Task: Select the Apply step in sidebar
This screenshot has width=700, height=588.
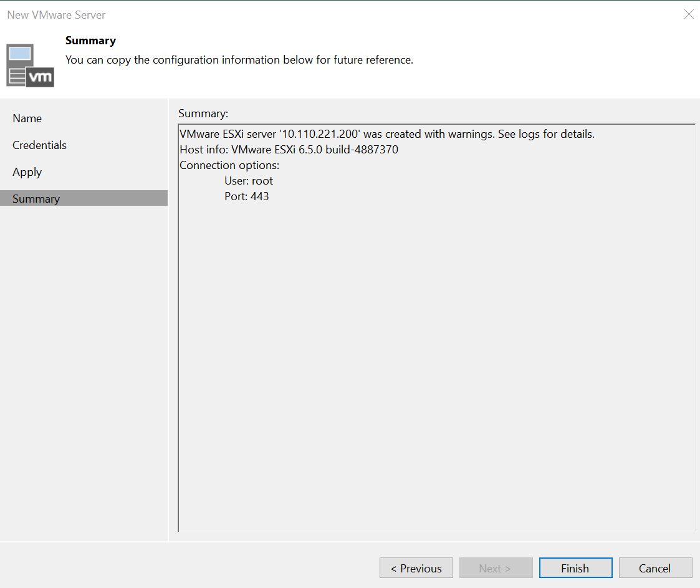Action: point(27,172)
